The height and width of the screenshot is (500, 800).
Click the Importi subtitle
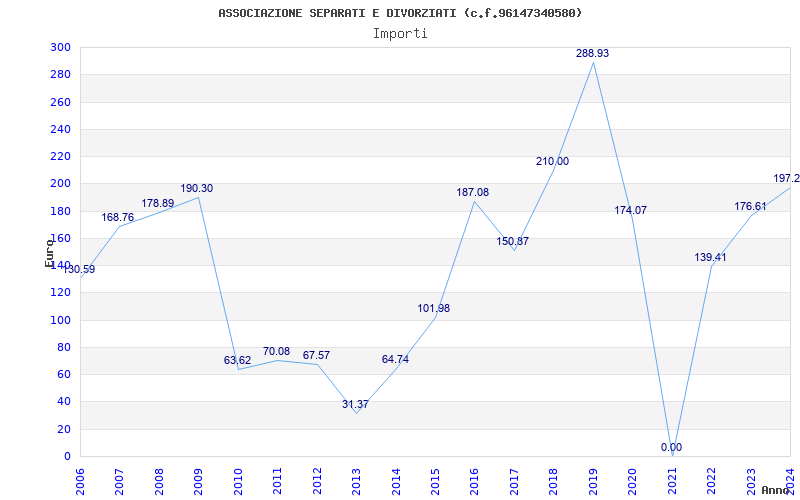click(x=400, y=34)
